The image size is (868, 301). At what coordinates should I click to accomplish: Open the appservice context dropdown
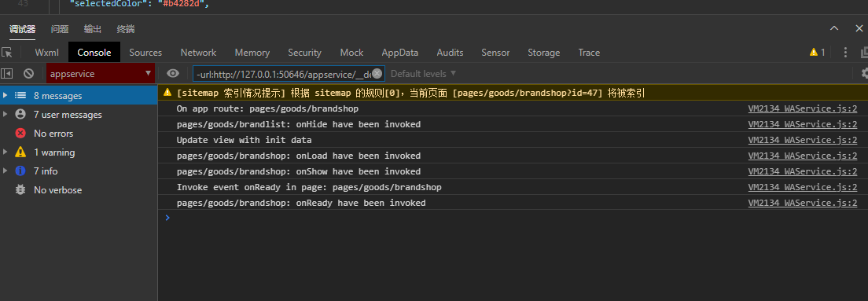click(x=101, y=74)
